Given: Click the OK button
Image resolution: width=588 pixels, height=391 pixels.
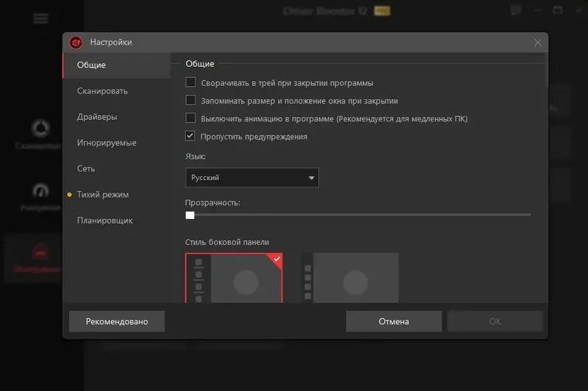Looking at the screenshot, I should (495, 321).
